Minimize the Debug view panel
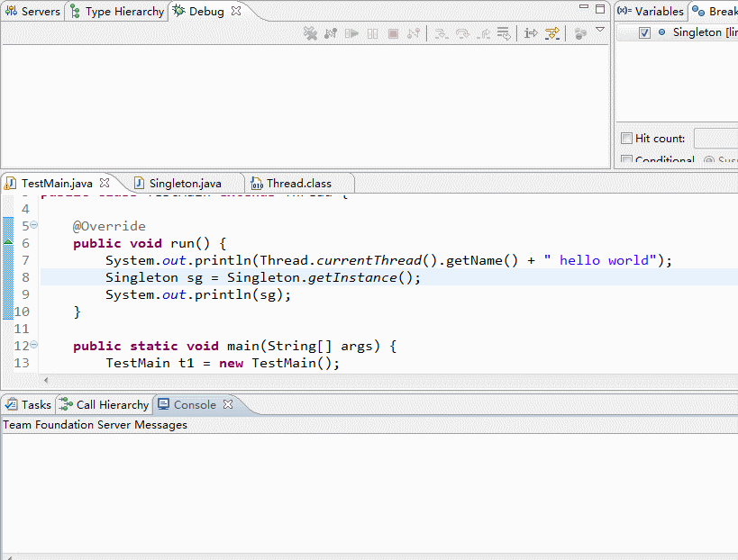The width and height of the screenshot is (738, 560). pyautogui.click(x=584, y=7)
